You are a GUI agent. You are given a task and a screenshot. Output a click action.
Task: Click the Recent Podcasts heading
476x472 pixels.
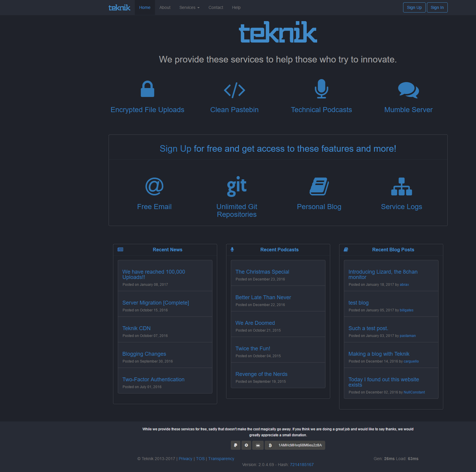point(279,250)
